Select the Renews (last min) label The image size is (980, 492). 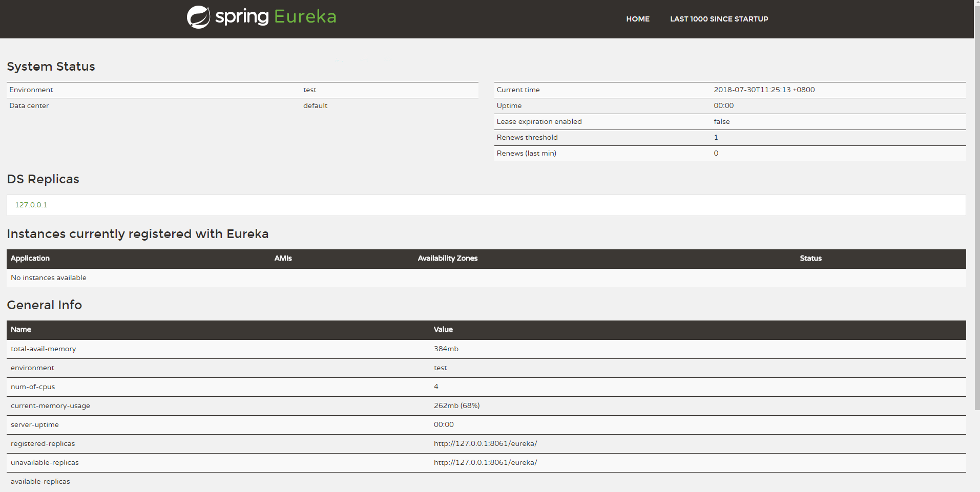pyautogui.click(x=526, y=154)
